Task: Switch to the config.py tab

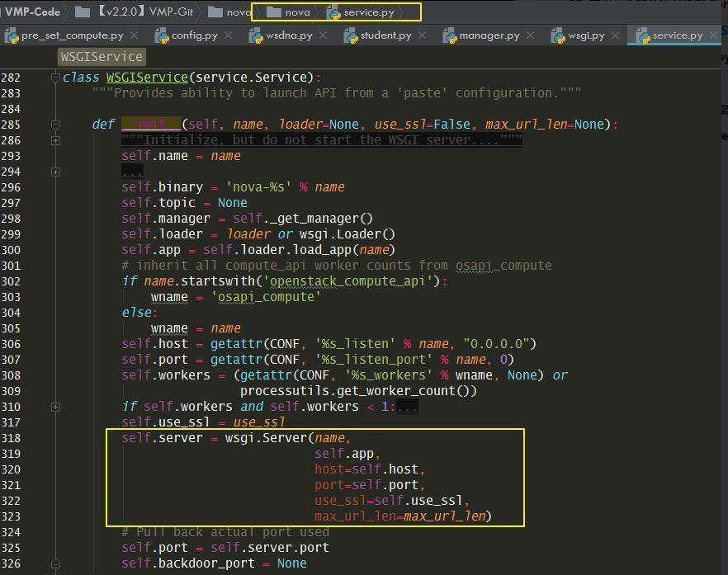Action: tap(194, 35)
